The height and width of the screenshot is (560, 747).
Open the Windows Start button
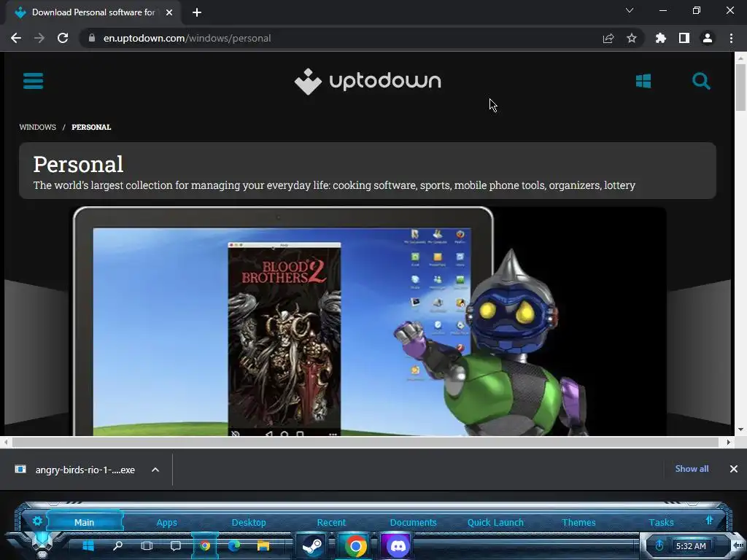click(x=88, y=545)
